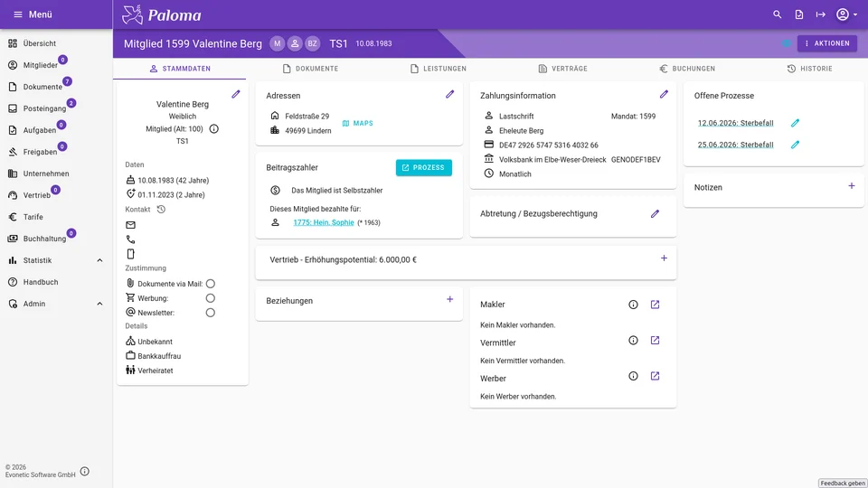Click the arrow-to-bar icon in the header

820,14
